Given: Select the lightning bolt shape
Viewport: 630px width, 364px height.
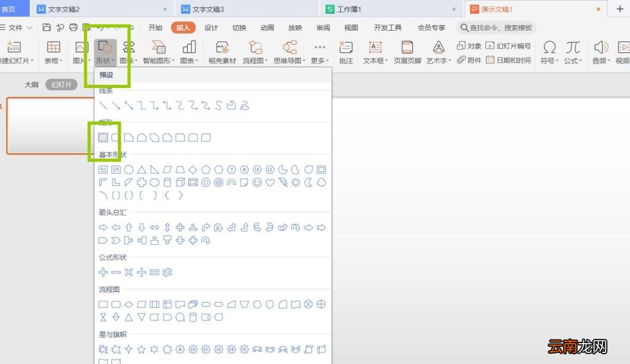Looking at the screenshot, I should [x=283, y=183].
